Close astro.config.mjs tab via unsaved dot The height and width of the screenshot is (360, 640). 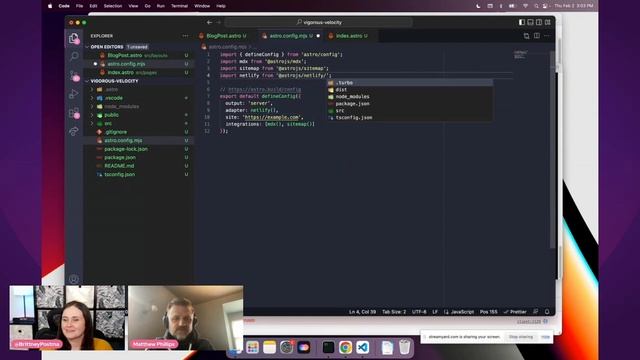pos(318,36)
